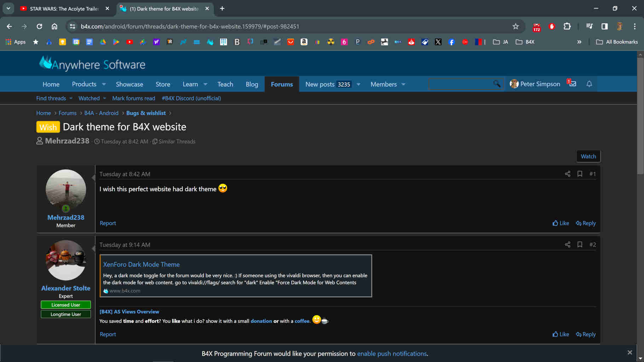Screen dimensions: 644x362
Task: Open the Extensions puzzle icon
Action: click(567, 26)
